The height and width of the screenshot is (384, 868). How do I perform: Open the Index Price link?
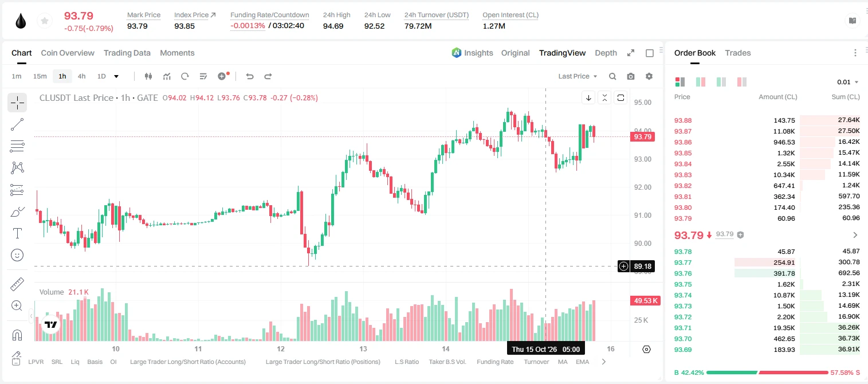[x=195, y=15]
